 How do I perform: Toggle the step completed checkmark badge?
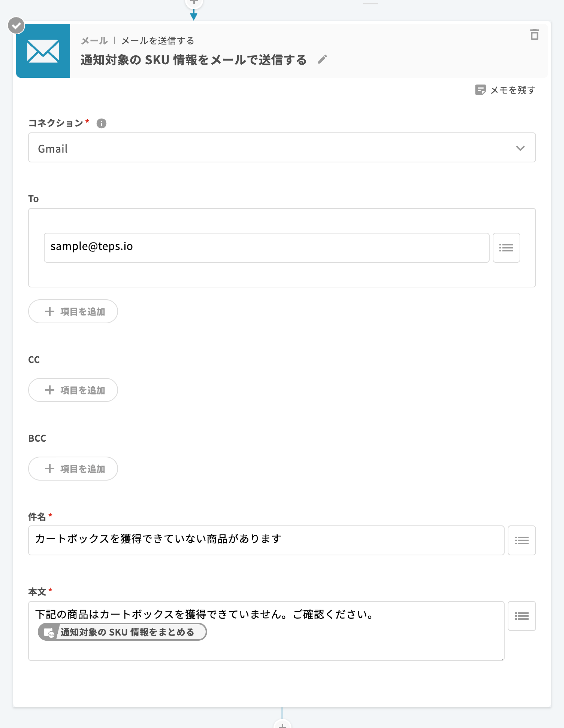(16, 25)
